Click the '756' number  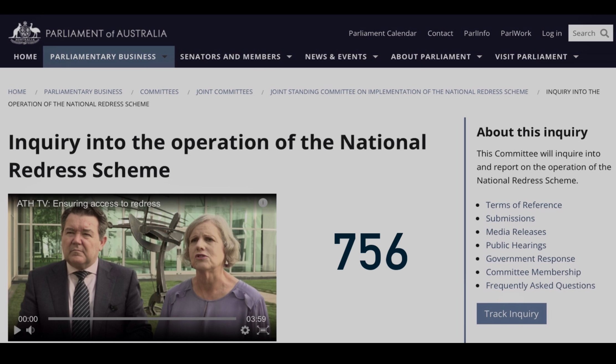pos(371,251)
